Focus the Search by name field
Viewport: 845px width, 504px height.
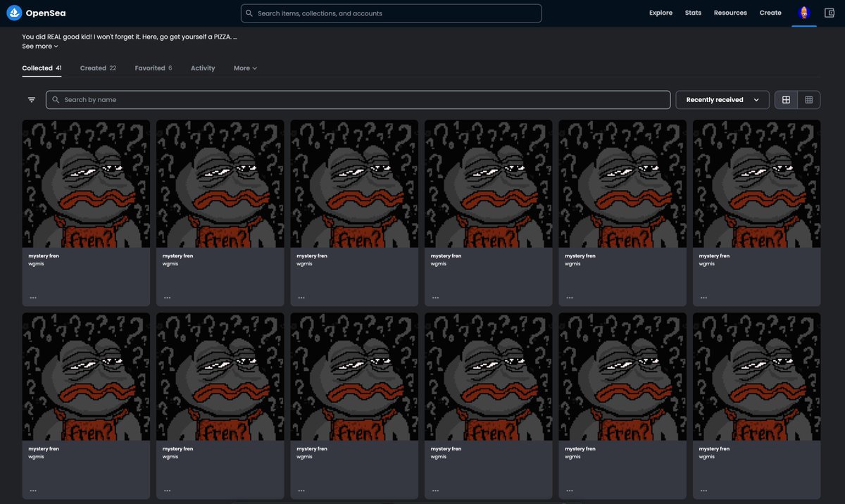[358, 100]
